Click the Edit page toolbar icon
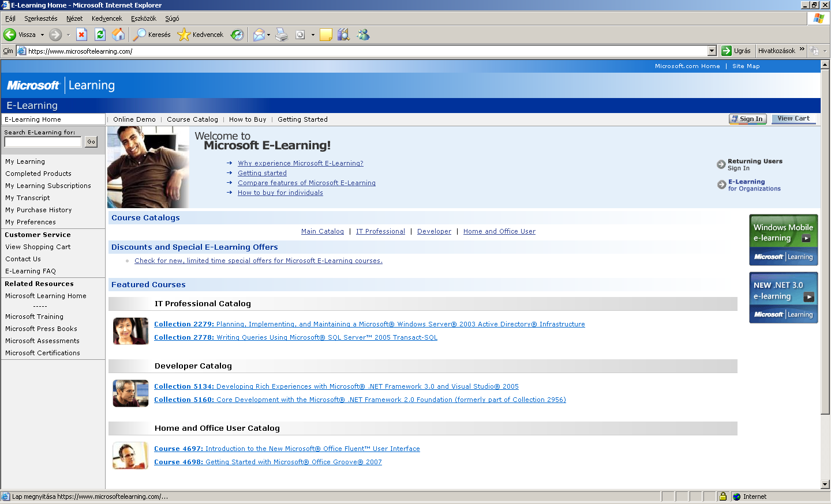Screen dimensions: 831x504 tap(300, 35)
